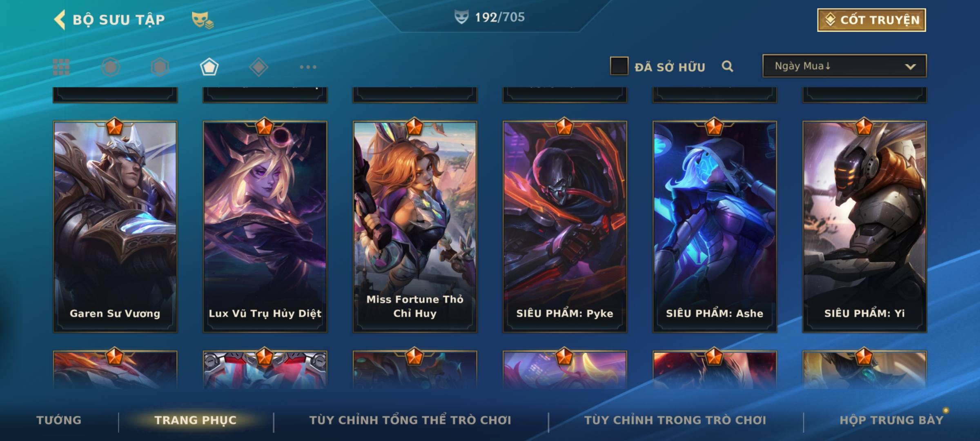This screenshot has height=441, width=980.
Task: Go back using the Bộ Sưu Tập arrow
Action: pos(60,20)
